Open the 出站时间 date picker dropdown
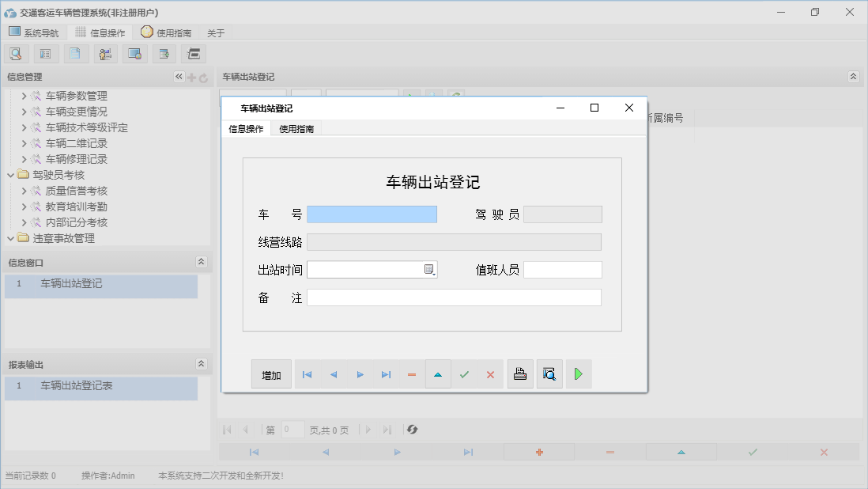Screen dimensions: 868x489 click(x=430, y=269)
